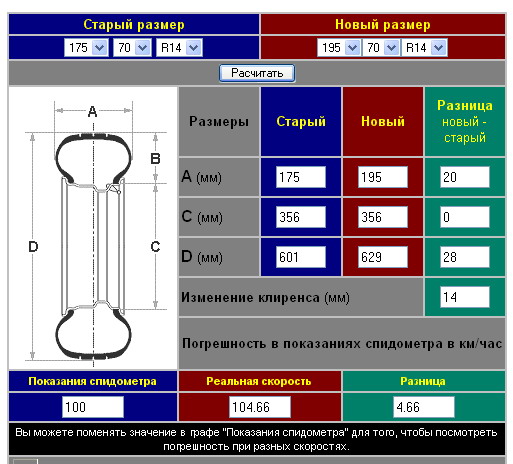Click the new A width field showing 195

383,177
